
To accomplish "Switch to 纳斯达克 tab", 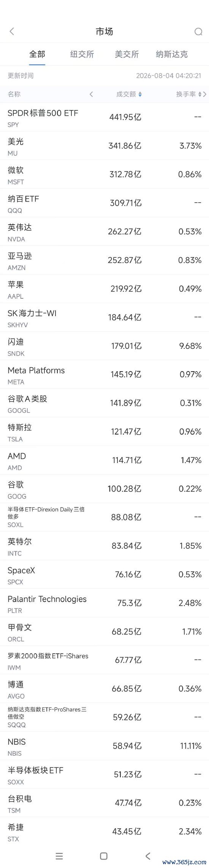I will (x=172, y=54).
